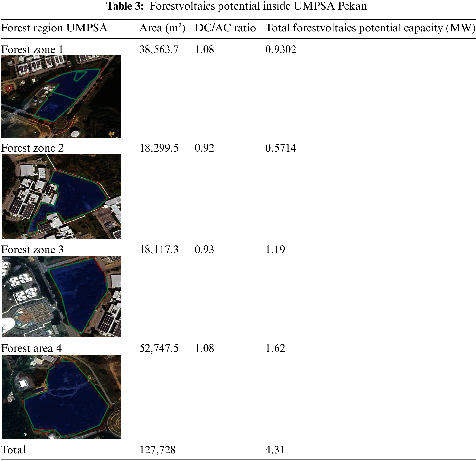This screenshot has height=461, width=476.
Task: Click the Table 3 caption title
Action: tap(237, 6)
